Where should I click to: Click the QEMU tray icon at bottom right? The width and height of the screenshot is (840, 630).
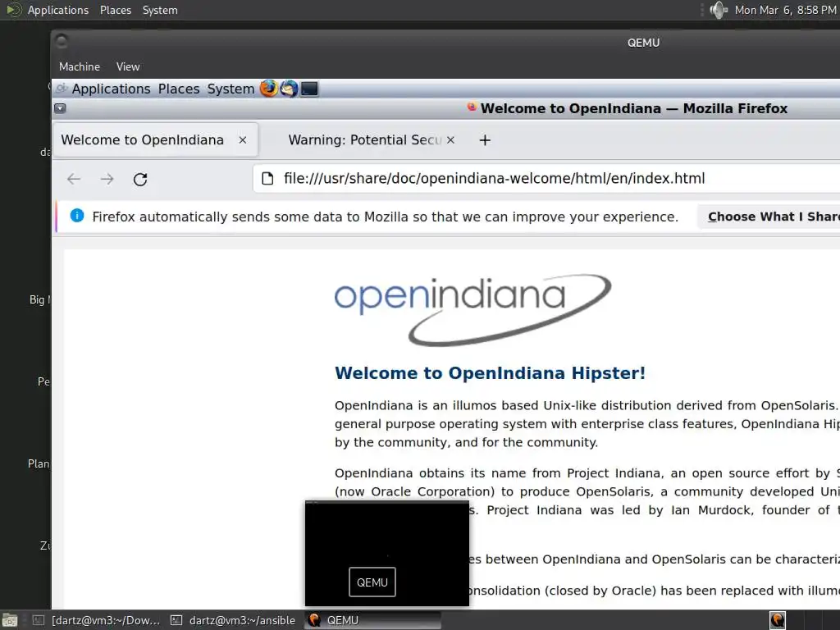click(x=778, y=620)
